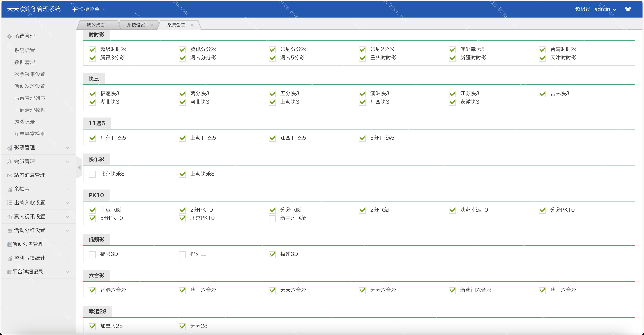Click the chart icon beside 彩票管理
Image resolution: width=644 pixels, height=335 pixels.
pyautogui.click(x=10, y=148)
